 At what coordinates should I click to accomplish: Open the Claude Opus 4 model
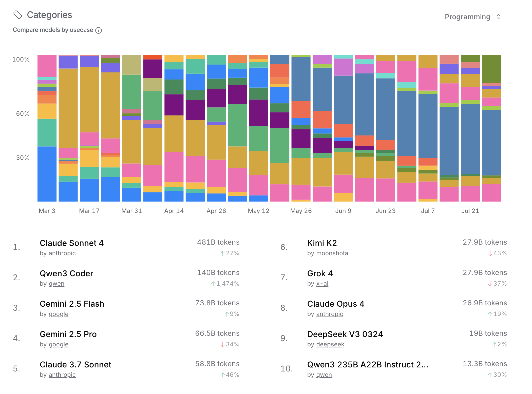coord(336,304)
